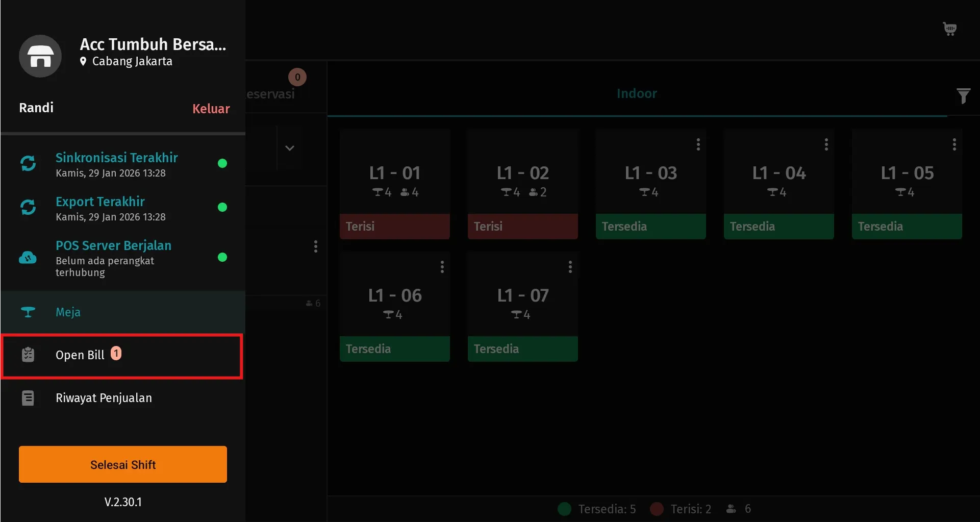Image resolution: width=980 pixels, height=522 pixels.
Task: Click Keluar to log out
Action: point(211,109)
